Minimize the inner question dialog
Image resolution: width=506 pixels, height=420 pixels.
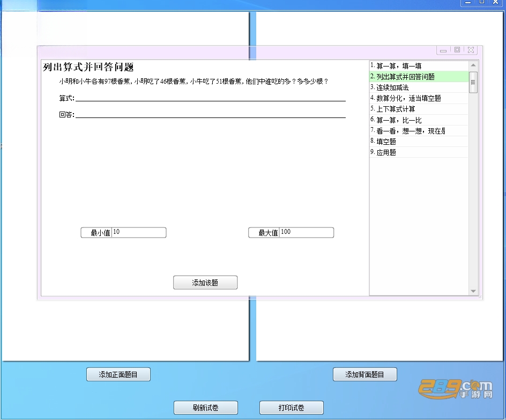(x=443, y=50)
